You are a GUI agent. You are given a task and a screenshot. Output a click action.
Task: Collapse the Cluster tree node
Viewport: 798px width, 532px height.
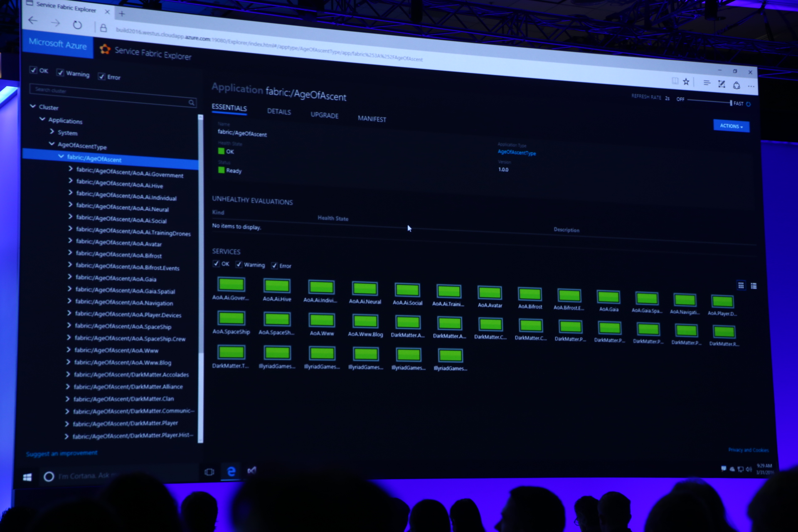(33, 106)
